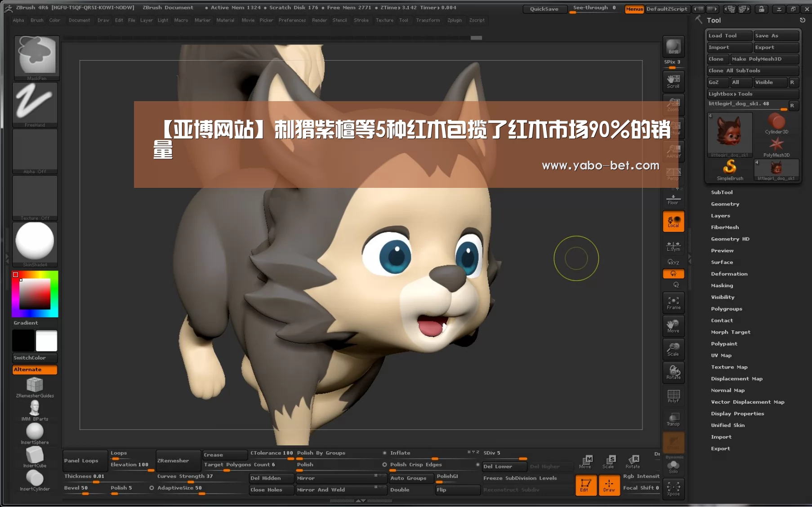Screen dimensions: 812x507
Task: Open the Stroke menu
Action: 361,20
